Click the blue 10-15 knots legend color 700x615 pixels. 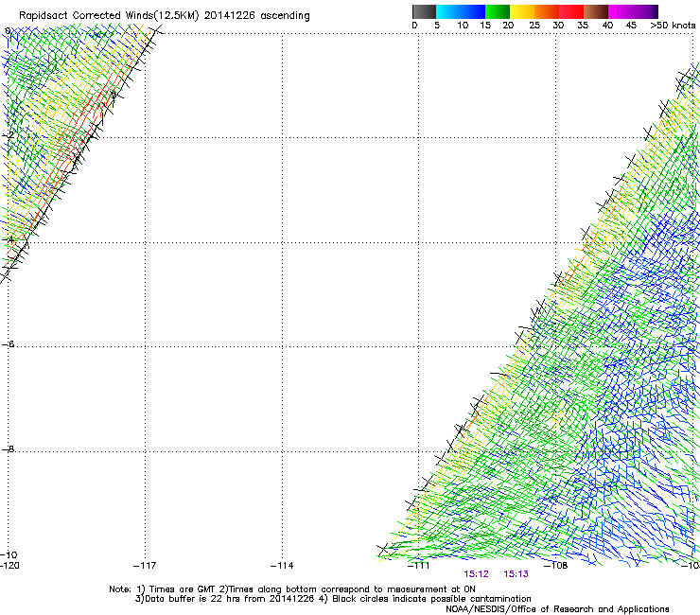coord(473,11)
